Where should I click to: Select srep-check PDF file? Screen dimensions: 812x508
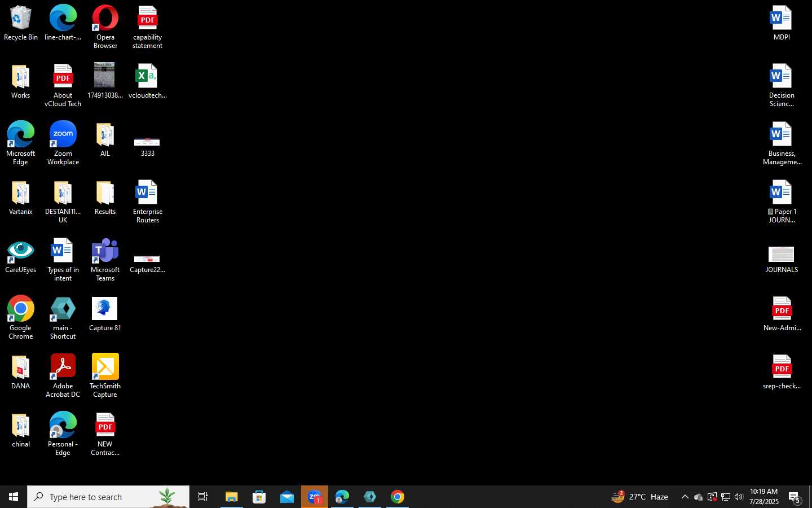pos(782,372)
